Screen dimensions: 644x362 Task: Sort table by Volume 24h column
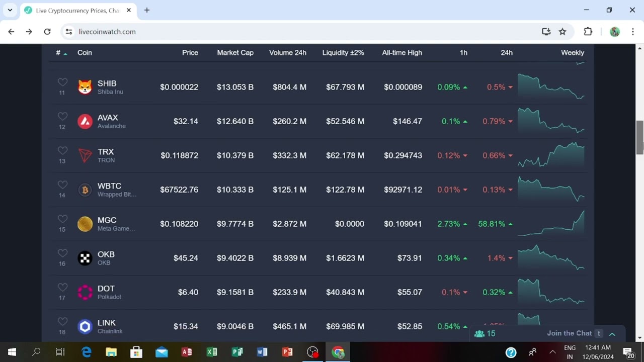pyautogui.click(x=288, y=52)
